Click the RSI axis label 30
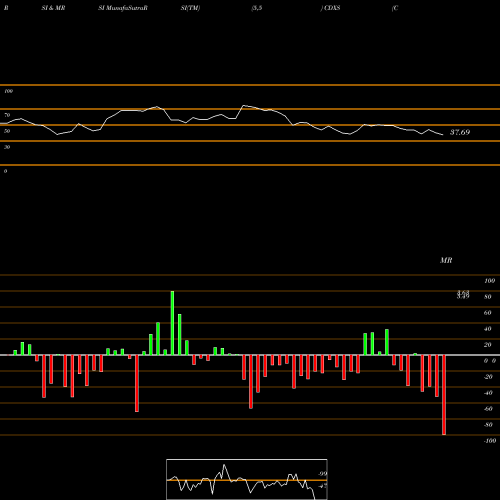The width and height of the screenshot is (500, 500). tap(7, 147)
